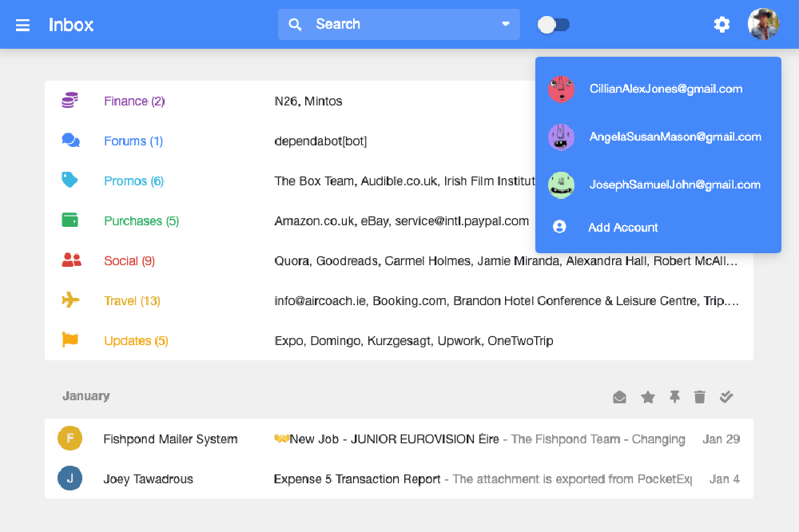Delete January emails with the trash icon
The height and width of the screenshot is (532, 799).
(700, 396)
